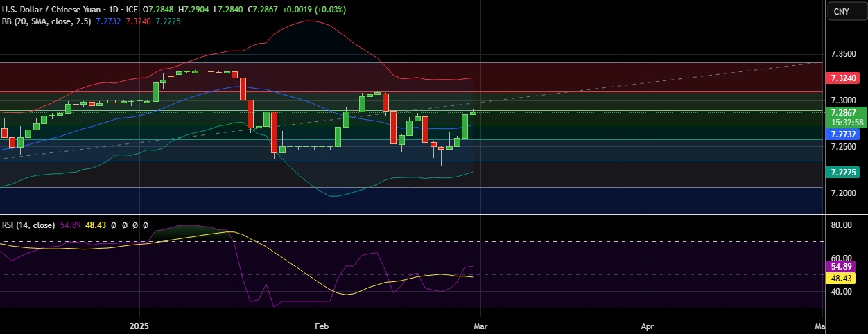Click the 2025 label on time axis
This screenshot has height=334, width=868.
(x=139, y=325)
